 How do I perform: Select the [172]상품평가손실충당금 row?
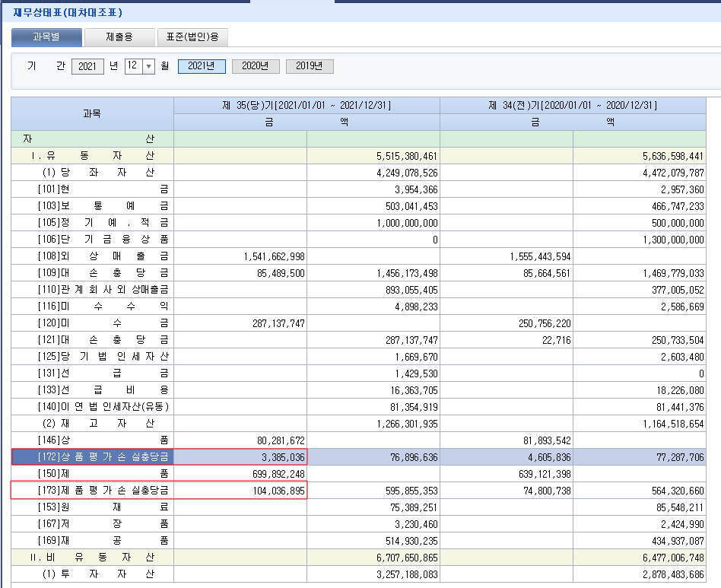(93, 456)
